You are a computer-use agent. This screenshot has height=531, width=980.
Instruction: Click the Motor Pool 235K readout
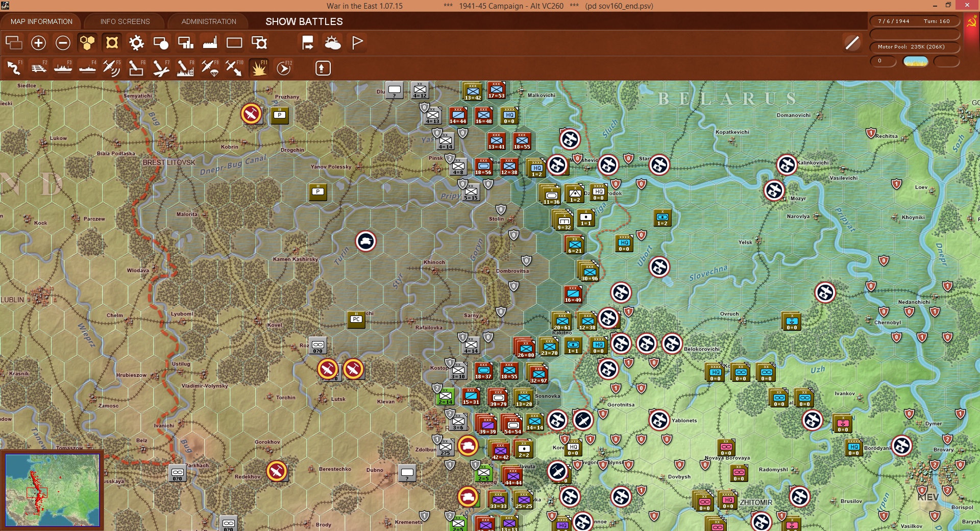pos(915,47)
